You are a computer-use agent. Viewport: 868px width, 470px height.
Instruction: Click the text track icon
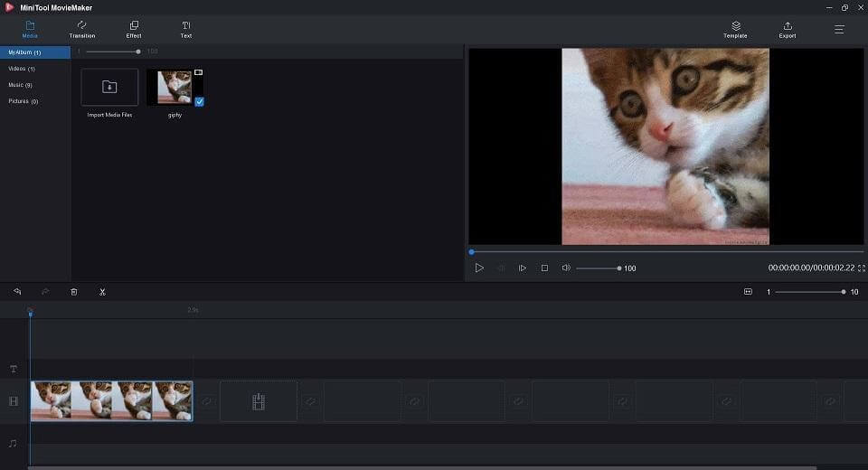14,370
